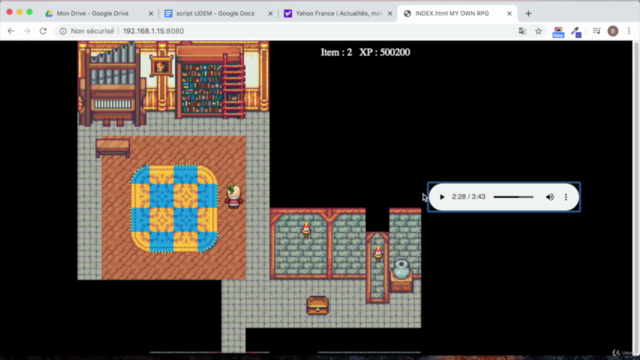Click the pipe organ furniture
This screenshot has height=360, width=640.
pos(113,84)
